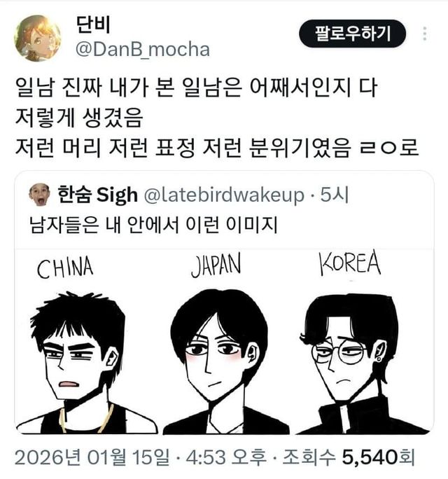Click the 팔로우하기 follow button

click(352, 34)
